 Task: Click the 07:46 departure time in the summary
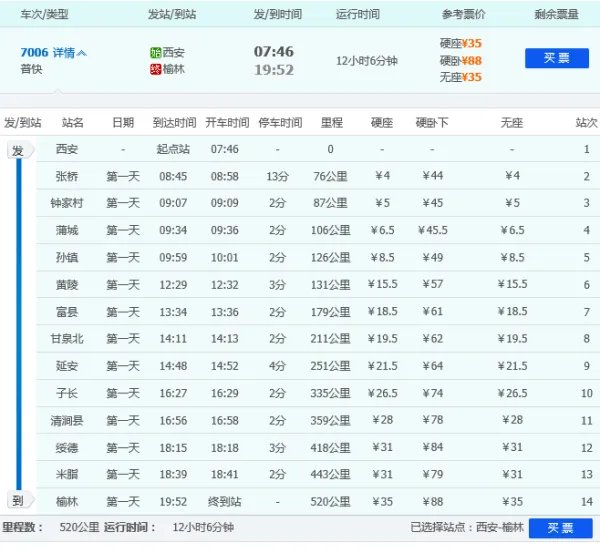click(x=274, y=52)
